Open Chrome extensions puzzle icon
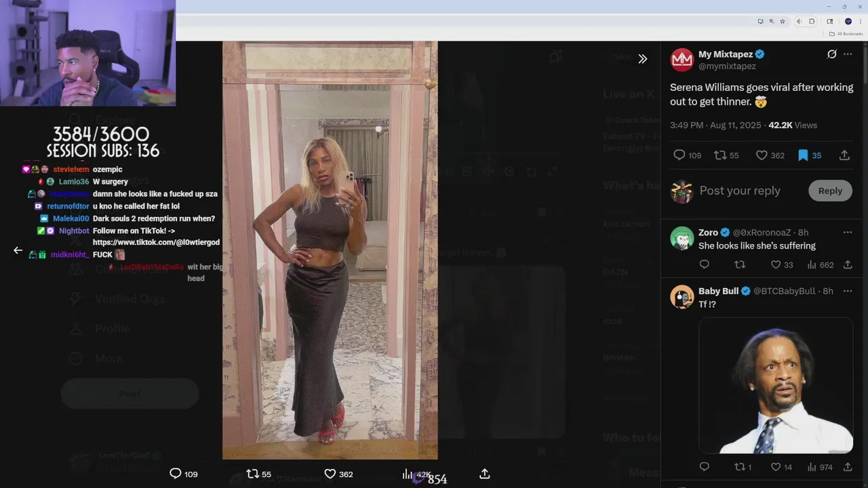The width and height of the screenshot is (868, 488). 810,22
